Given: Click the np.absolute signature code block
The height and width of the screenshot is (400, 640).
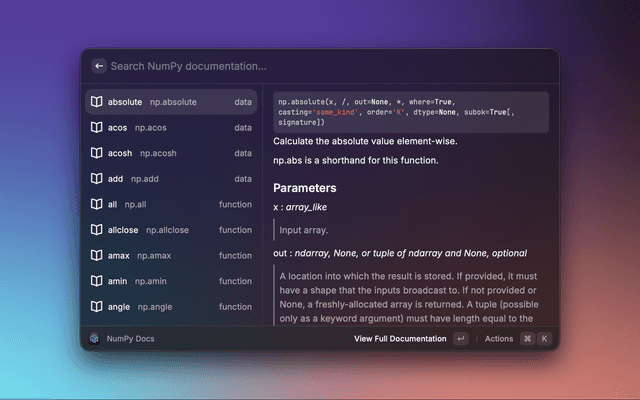Looking at the screenshot, I should pos(410,112).
